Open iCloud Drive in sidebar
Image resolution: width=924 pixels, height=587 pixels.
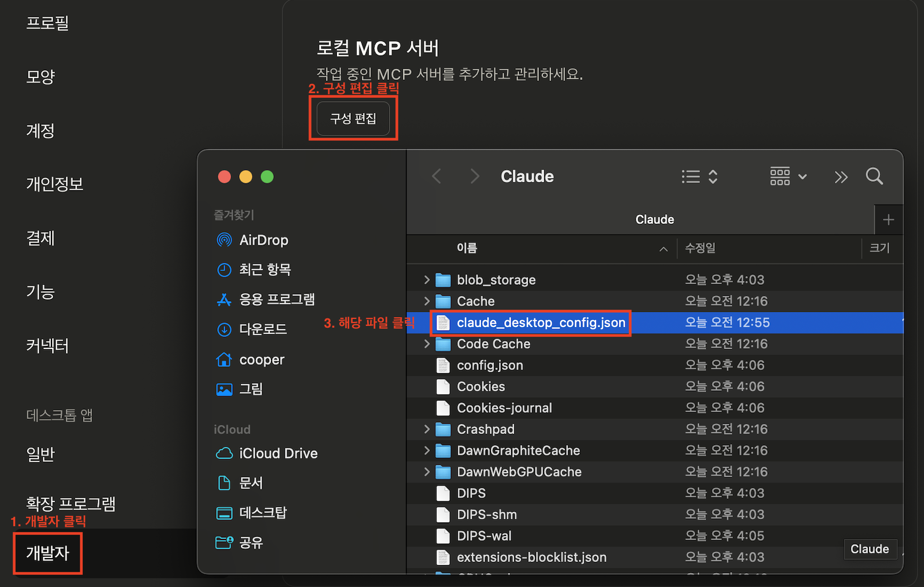click(266, 453)
